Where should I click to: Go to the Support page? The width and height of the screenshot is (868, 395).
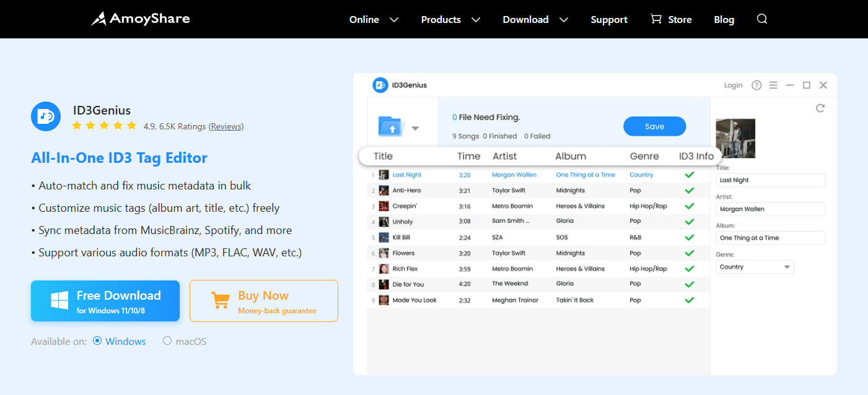[x=609, y=20]
